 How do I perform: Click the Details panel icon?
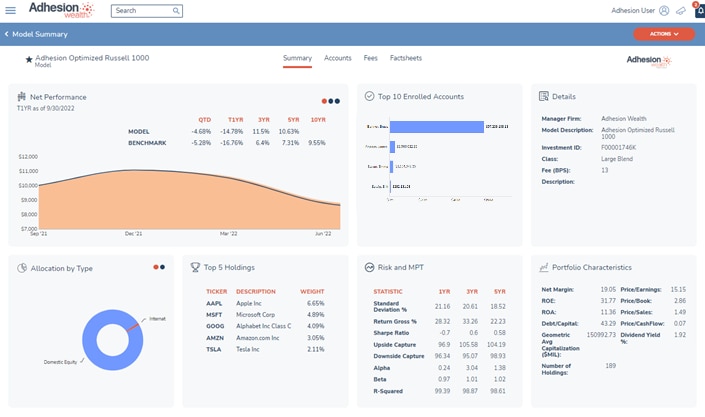pyautogui.click(x=544, y=96)
